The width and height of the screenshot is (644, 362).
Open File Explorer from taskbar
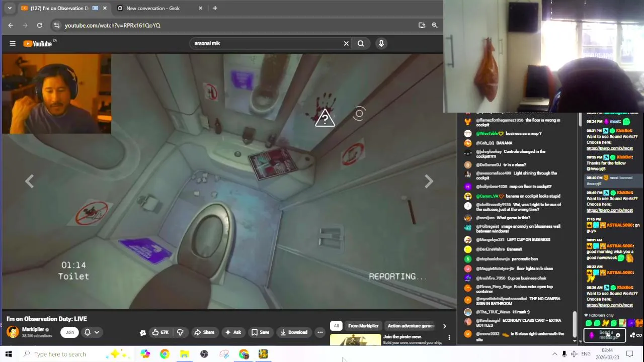184,354
